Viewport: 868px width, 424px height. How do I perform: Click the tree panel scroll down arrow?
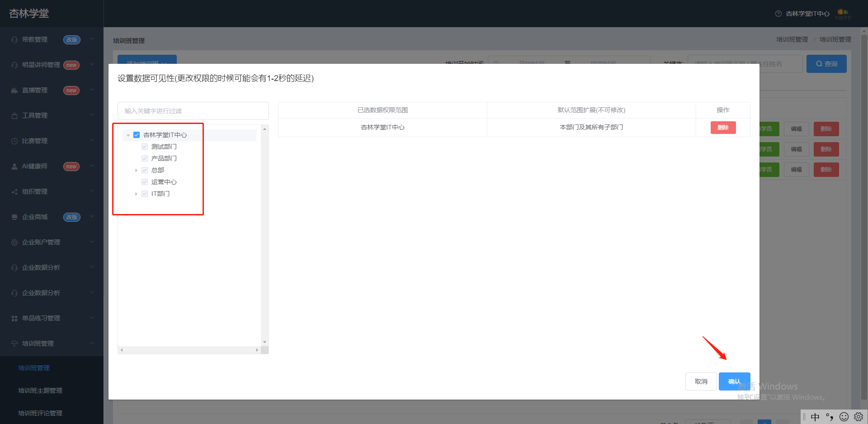[264, 342]
